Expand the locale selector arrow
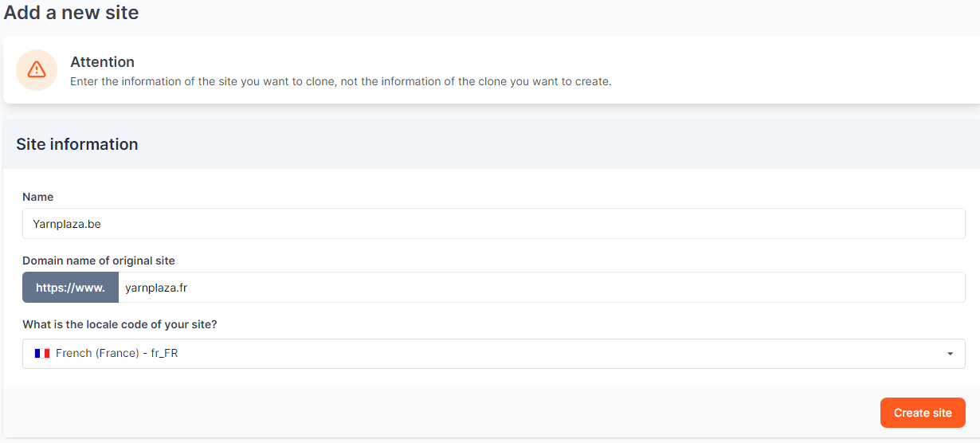Screen dimensions: 980x443 point(950,354)
